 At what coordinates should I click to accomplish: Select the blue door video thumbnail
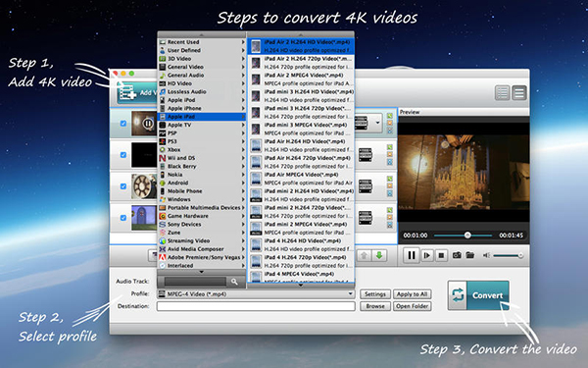[x=144, y=218]
